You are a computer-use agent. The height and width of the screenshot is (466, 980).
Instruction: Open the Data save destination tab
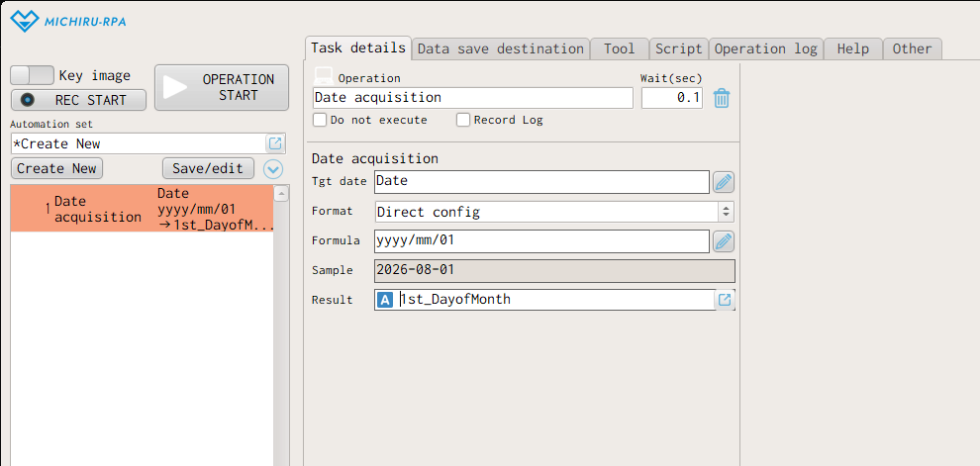pos(501,48)
